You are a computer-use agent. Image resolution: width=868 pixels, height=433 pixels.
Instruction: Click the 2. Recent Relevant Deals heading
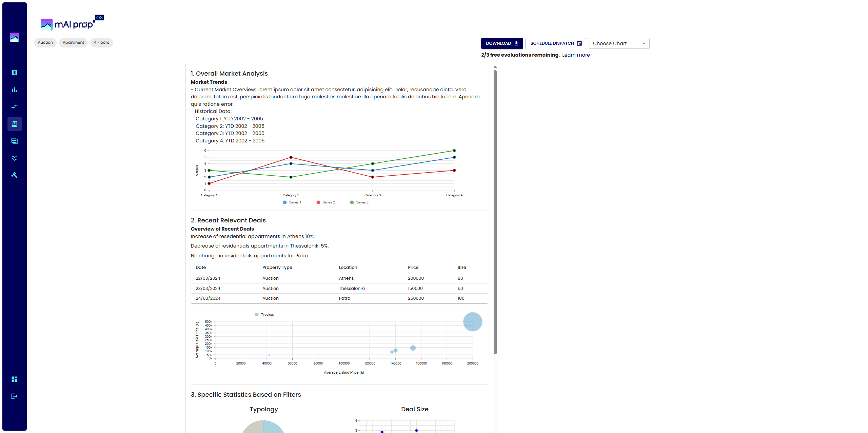click(228, 220)
